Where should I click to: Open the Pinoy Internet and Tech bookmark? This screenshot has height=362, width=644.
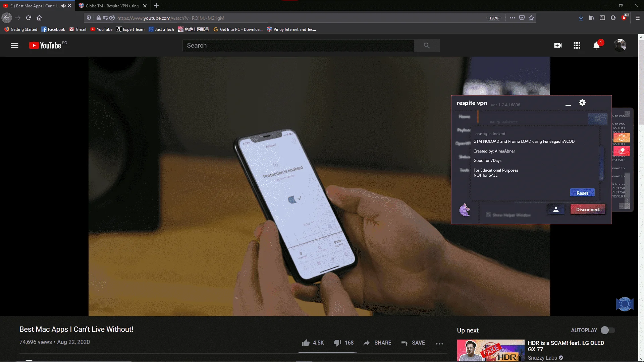(x=291, y=29)
